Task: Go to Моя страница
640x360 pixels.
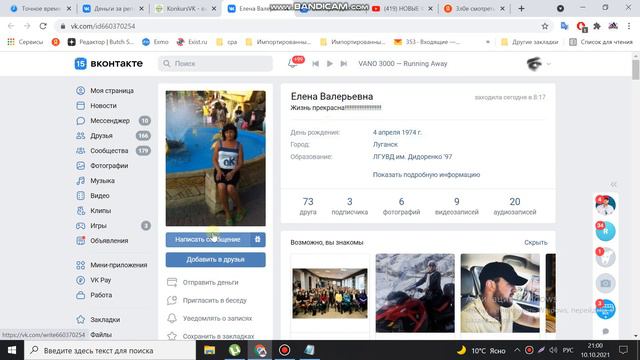Action: click(x=112, y=91)
